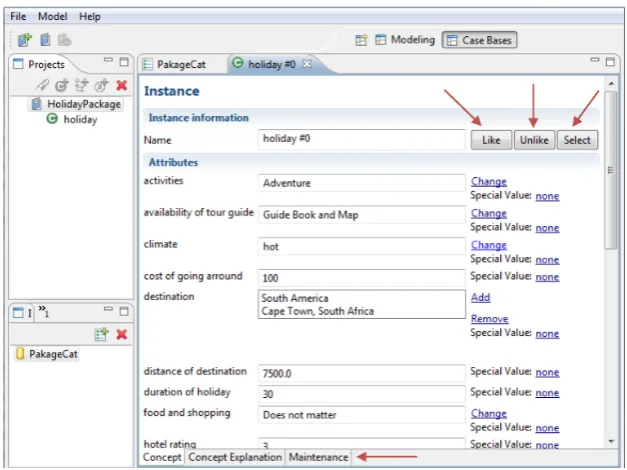Click the vertical scrollbar thumb in editor

point(611,170)
